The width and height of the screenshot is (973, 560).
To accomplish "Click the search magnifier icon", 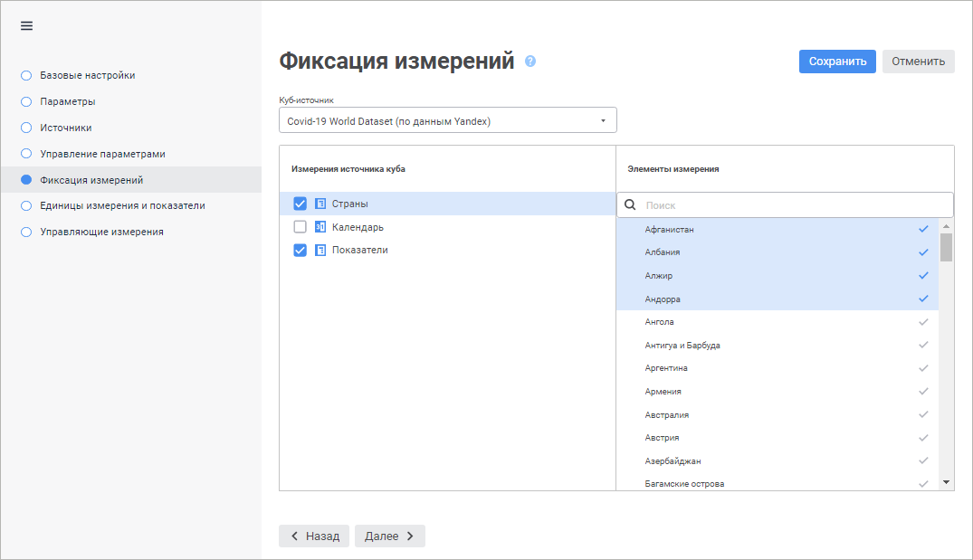I will 631,205.
